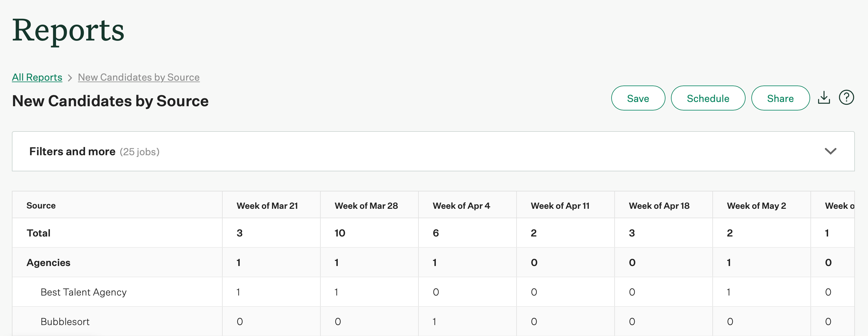Expand the Filters and more section
Image resolution: width=868 pixels, height=336 pixels.
72,151
